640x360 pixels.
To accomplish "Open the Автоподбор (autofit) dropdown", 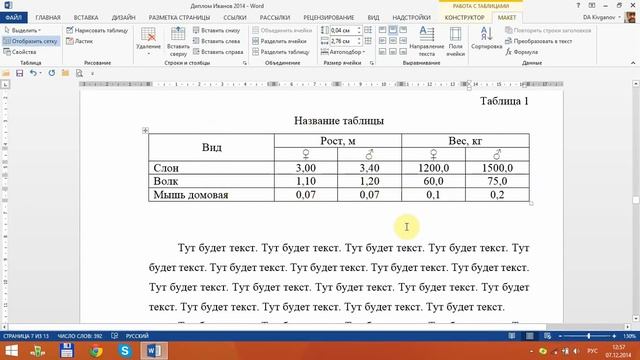I will [x=343, y=52].
